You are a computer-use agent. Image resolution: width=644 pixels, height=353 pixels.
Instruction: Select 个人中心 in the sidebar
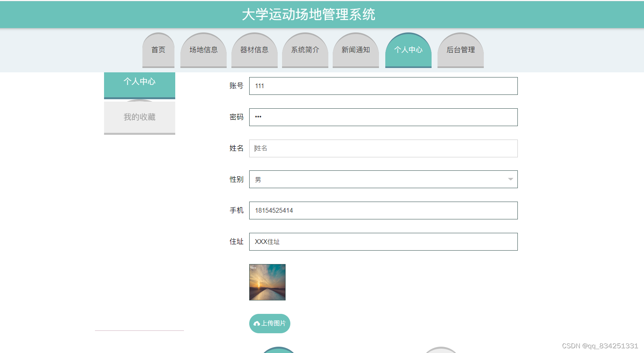(x=140, y=85)
